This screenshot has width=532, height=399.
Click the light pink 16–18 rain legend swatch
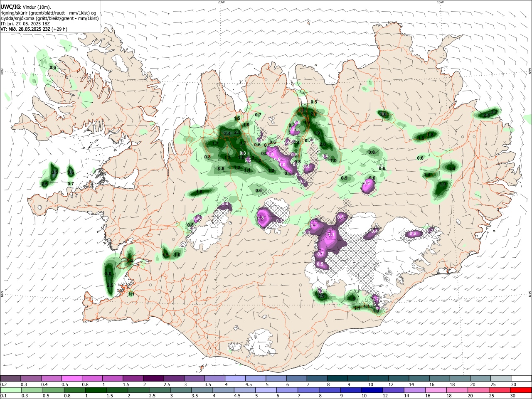point(435,390)
